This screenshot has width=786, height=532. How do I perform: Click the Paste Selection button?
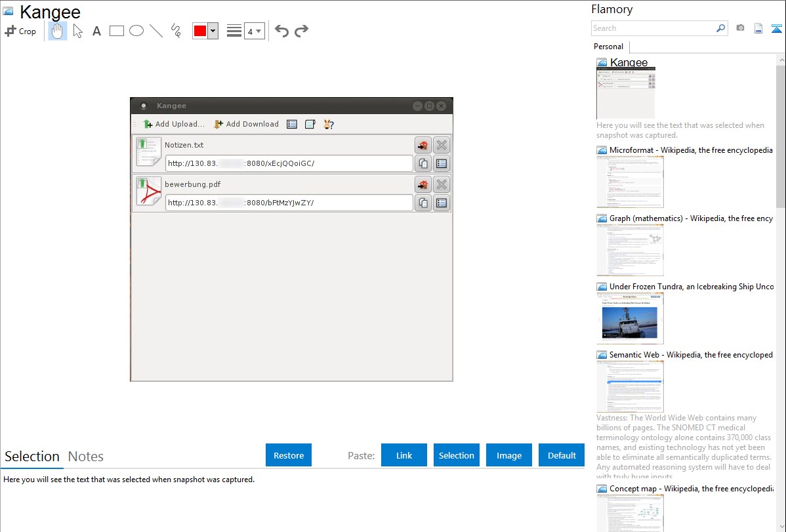[456, 455]
